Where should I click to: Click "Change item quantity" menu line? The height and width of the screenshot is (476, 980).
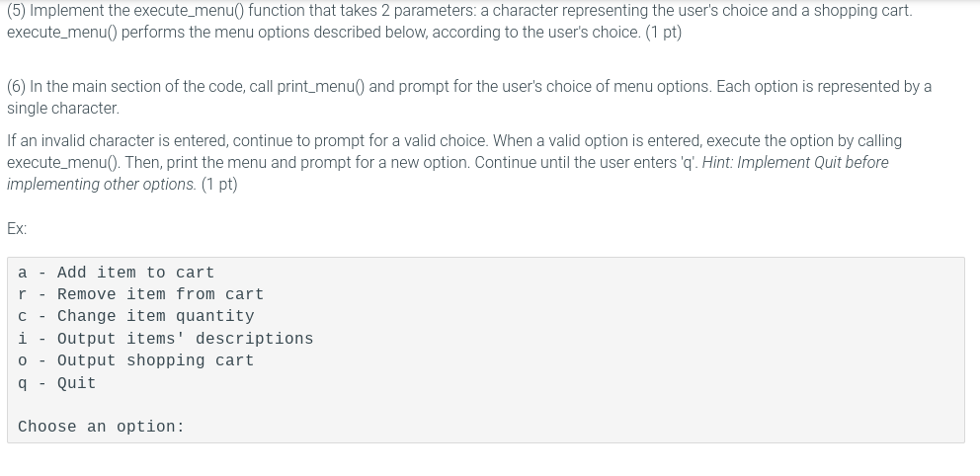[155, 316]
